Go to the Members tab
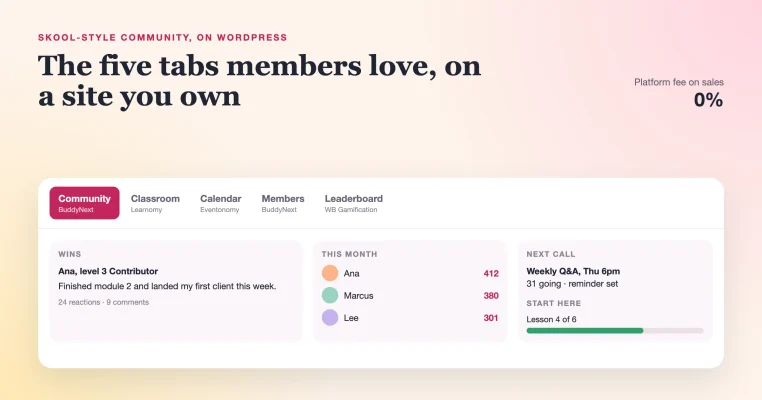The width and height of the screenshot is (762, 400). point(283,203)
